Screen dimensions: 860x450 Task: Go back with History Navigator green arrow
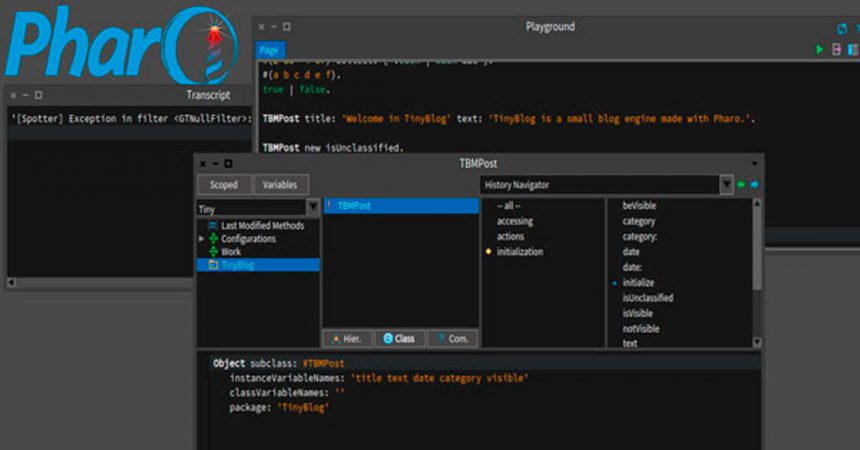tap(740, 185)
